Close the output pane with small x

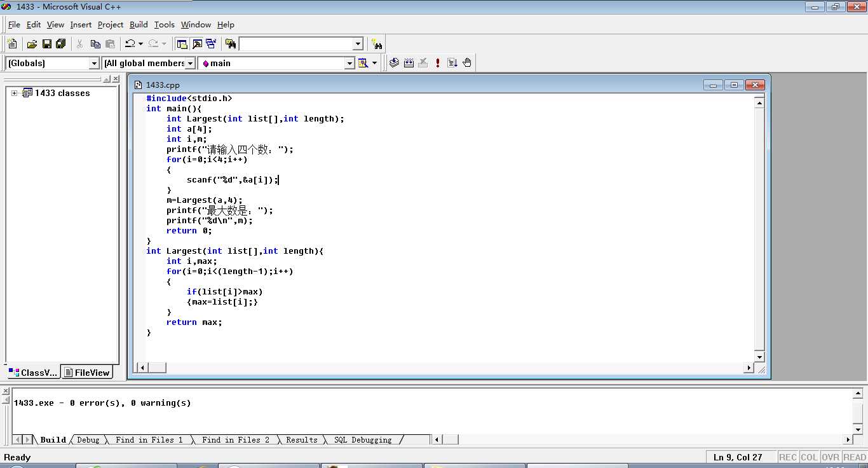[6, 392]
